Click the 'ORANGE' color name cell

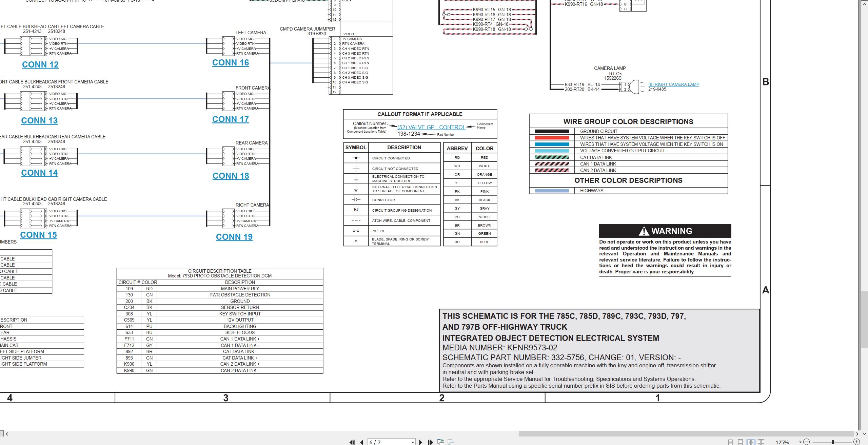[485, 174]
